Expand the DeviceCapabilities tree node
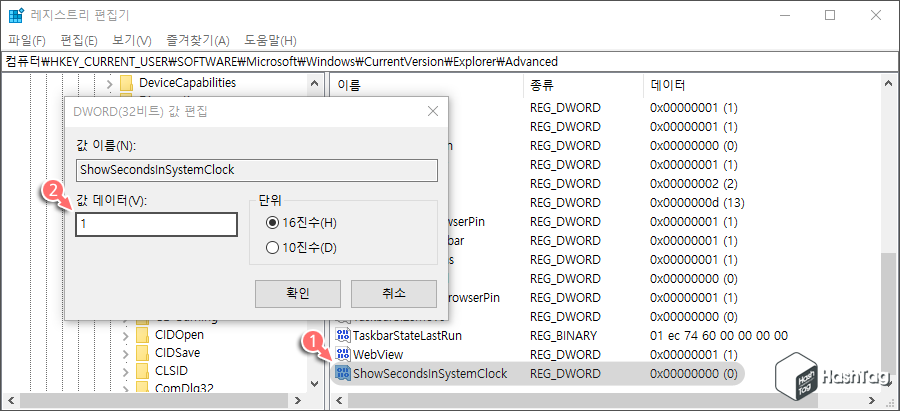The width and height of the screenshot is (900, 411). [x=110, y=83]
